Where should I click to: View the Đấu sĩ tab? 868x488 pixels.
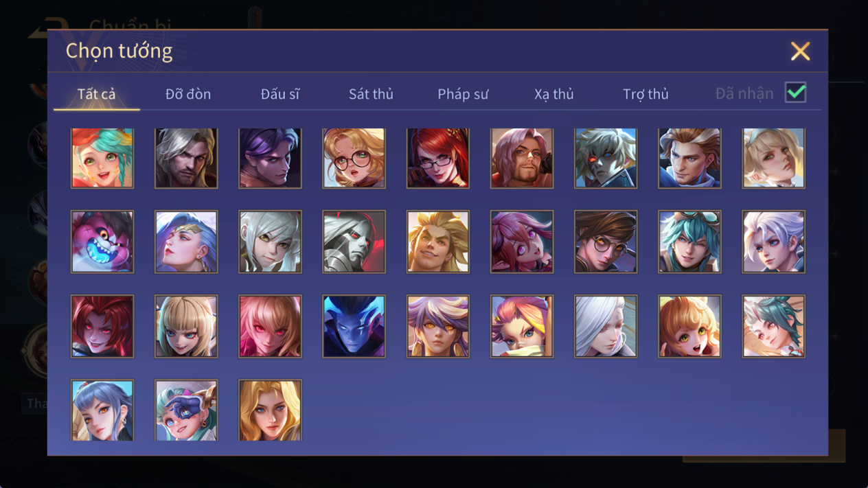(x=280, y=94)
